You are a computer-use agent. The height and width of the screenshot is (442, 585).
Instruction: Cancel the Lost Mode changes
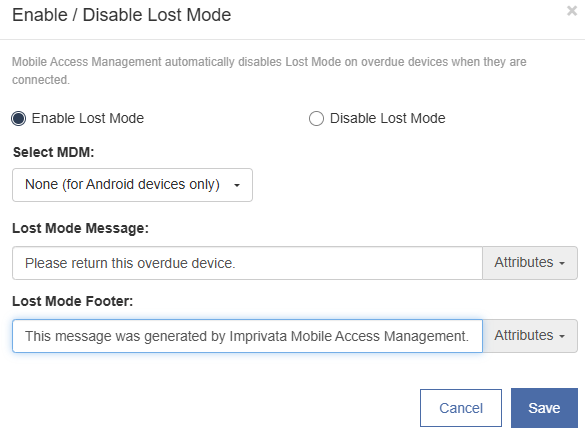click(x=461, y=408)
